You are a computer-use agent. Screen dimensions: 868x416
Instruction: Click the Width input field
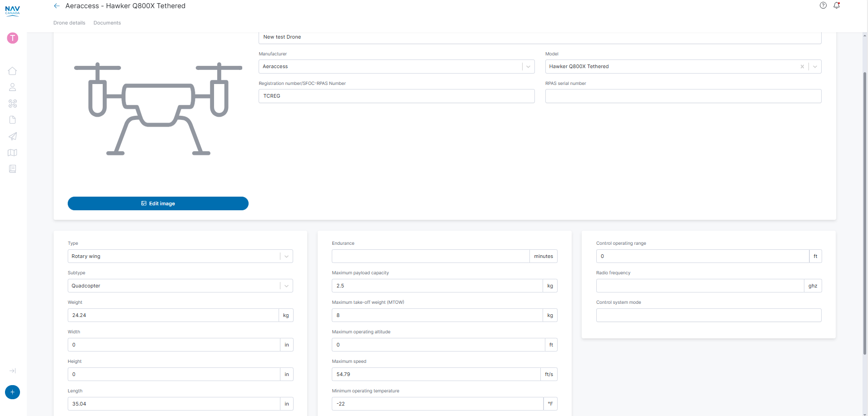174,345
